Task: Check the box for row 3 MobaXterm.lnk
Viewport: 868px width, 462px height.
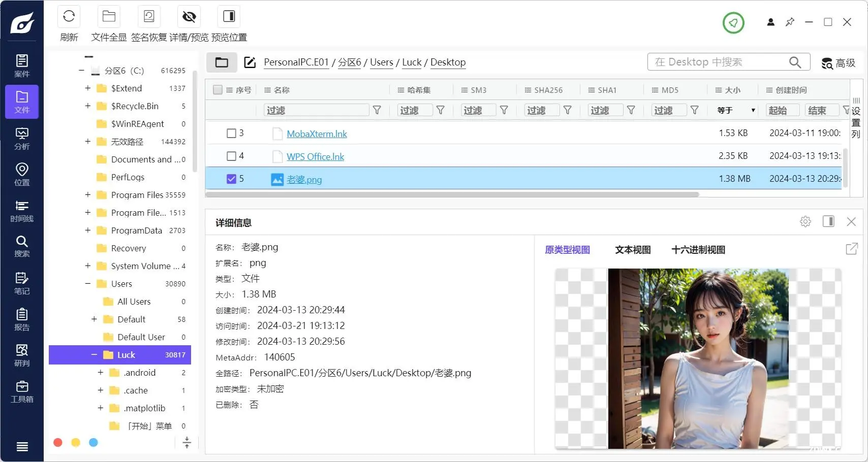Action: click(x=231, y=133)
